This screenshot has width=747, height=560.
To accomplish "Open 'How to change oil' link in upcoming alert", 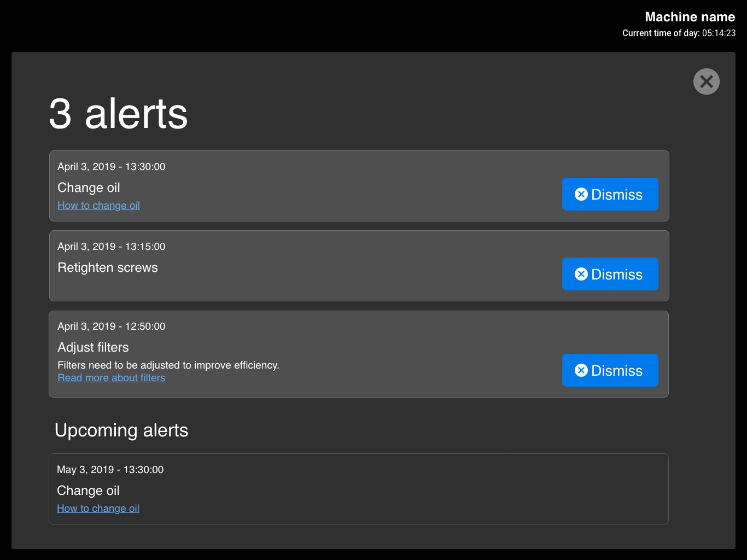I will point(98,509).
